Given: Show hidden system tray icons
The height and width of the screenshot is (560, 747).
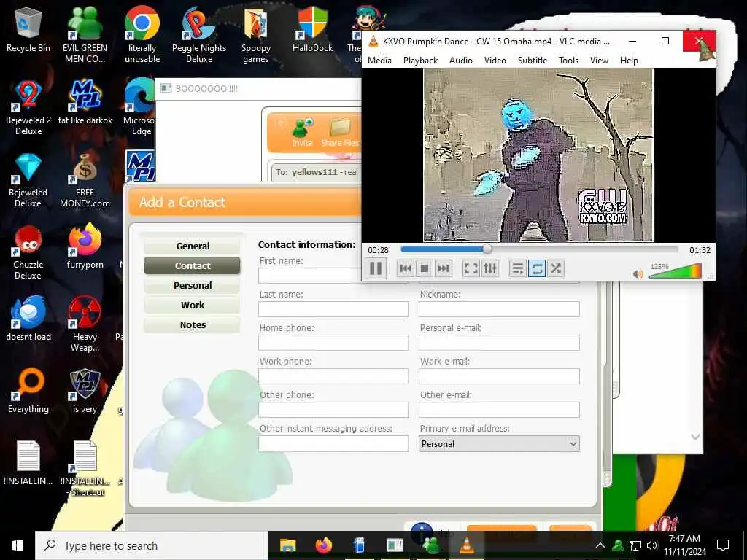Looking at the screenshot, I should (x=600, y=545).
